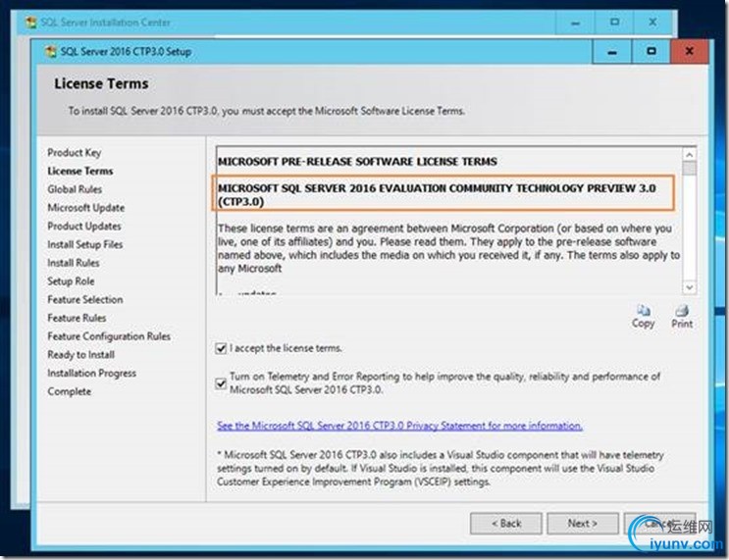Minimize the SQL Server 2016 CTP3.0 Setup window
This screenshot has height=560, width=729.
tap(612, 52)
